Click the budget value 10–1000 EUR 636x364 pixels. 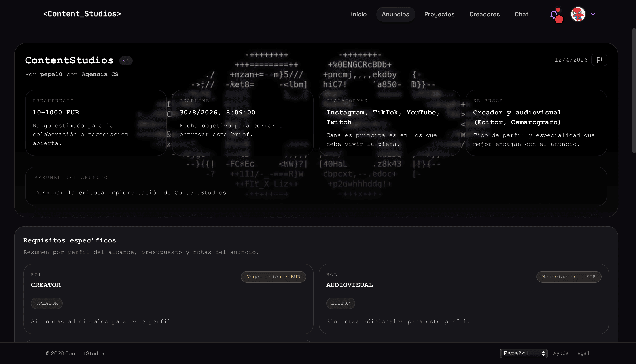56,113
